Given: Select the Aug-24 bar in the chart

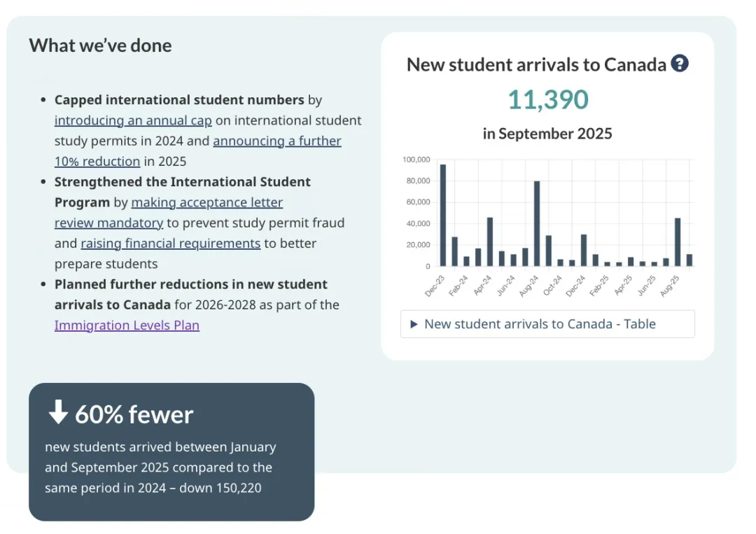Looking at the screenshot, I should pyautogui.click(x=537, y=224).
